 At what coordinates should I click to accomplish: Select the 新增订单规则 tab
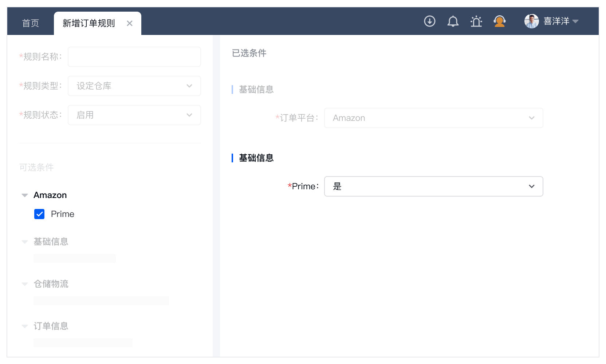coord(88,23)
